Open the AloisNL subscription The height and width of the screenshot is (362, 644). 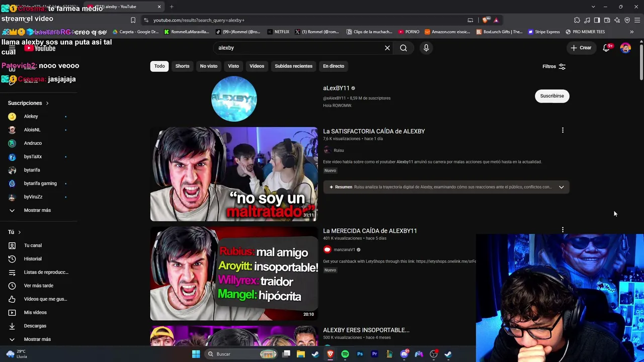point(32,130)
